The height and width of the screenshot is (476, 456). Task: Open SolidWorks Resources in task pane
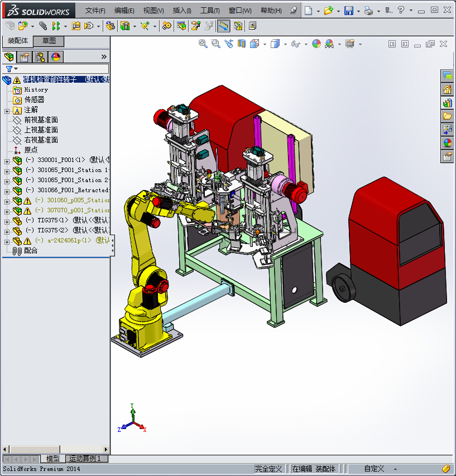447,90
